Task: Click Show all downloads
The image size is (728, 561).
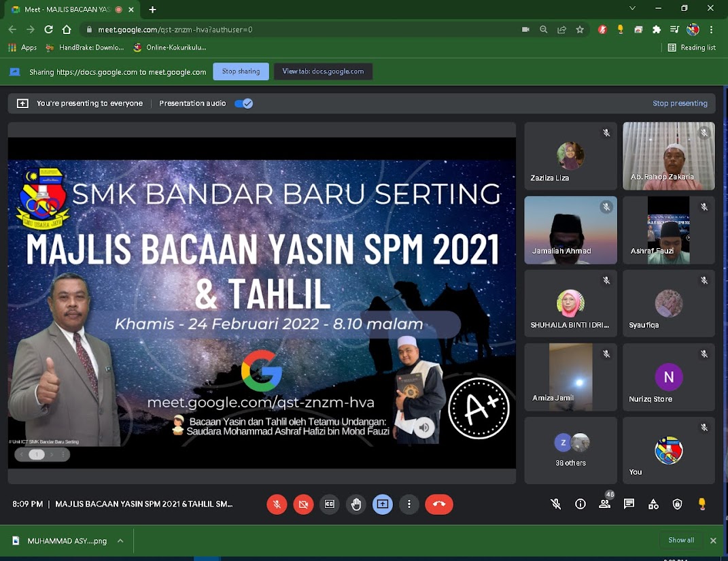Action: tap(681, 540)
